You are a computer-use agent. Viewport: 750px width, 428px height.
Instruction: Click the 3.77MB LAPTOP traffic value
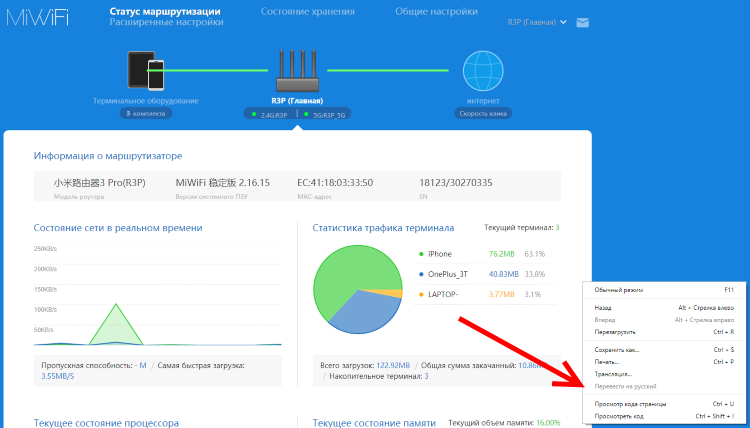501,295
